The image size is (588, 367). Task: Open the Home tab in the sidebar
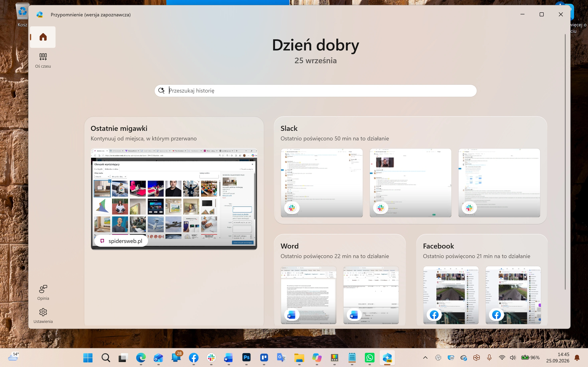[43, 37]
